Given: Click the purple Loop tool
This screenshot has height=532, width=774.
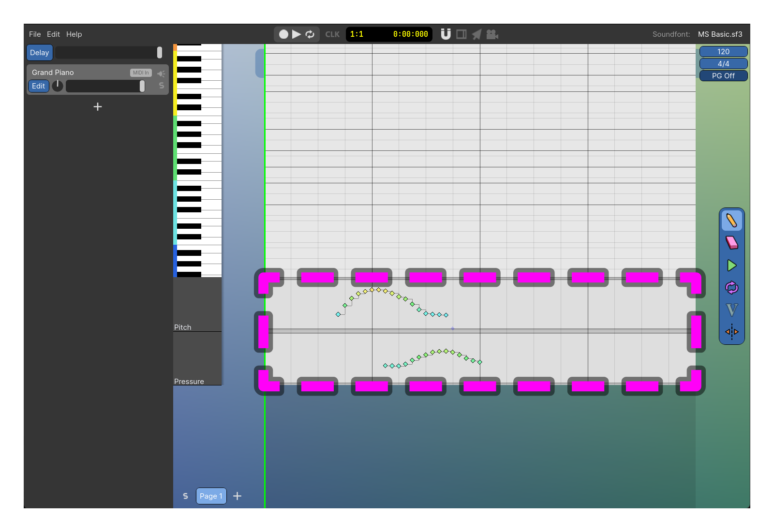Looking at the screenshot, I should coord(731,287).
